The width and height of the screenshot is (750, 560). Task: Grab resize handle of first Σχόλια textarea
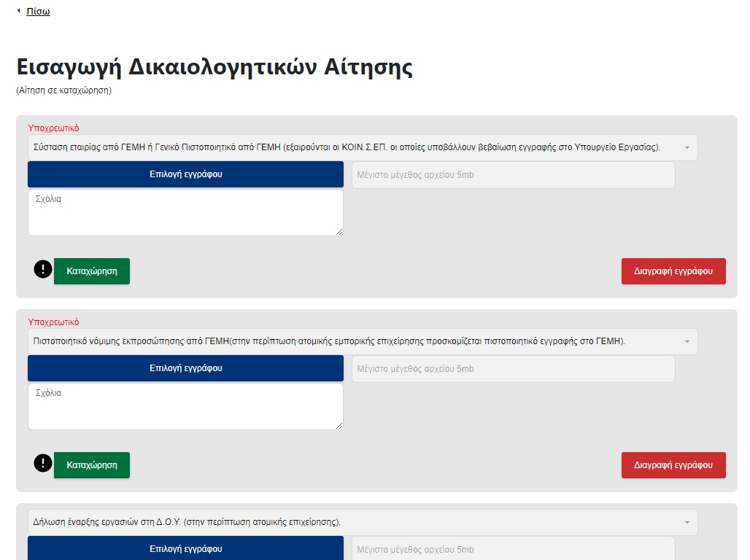click(339, 232)
